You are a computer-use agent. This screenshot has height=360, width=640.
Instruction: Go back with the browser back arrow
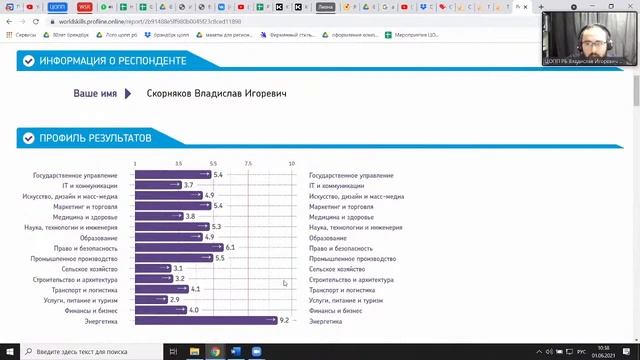click(x=9, y=22)
